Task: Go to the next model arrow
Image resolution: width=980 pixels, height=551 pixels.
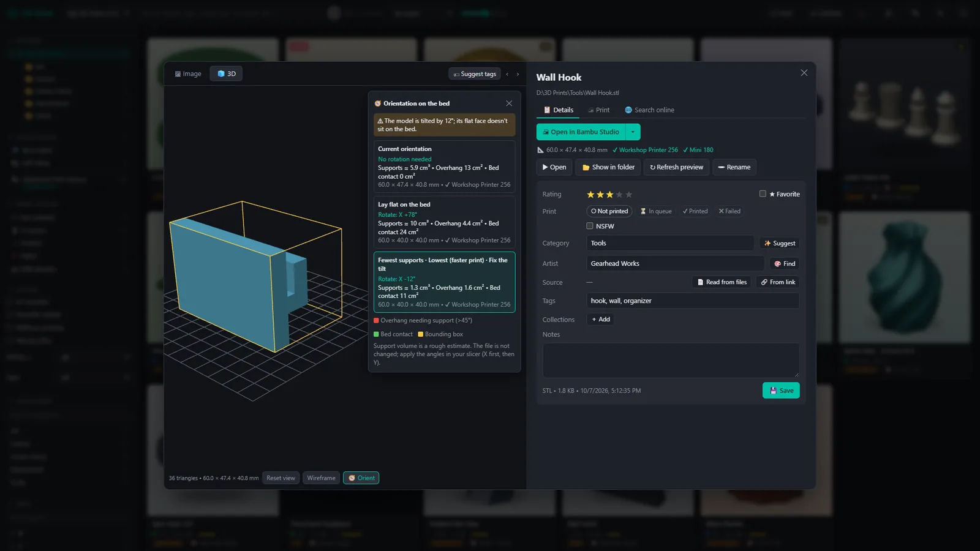Action: tap(518, 74)
